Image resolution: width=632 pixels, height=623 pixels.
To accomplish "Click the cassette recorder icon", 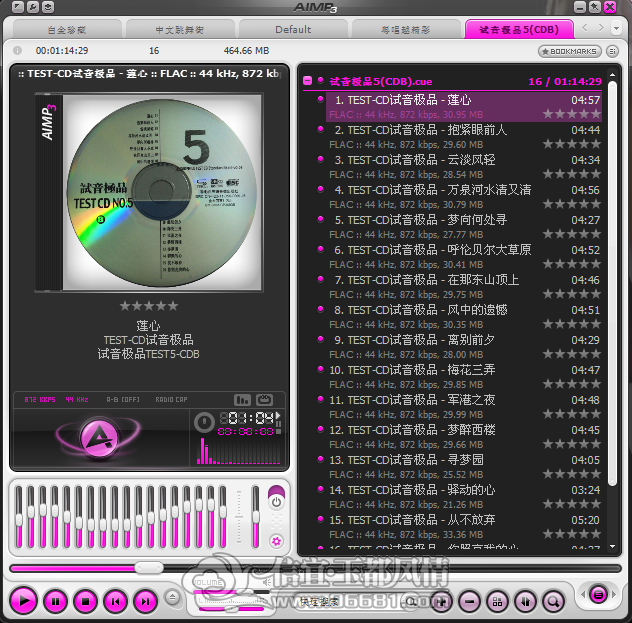I will click(264, 400).
